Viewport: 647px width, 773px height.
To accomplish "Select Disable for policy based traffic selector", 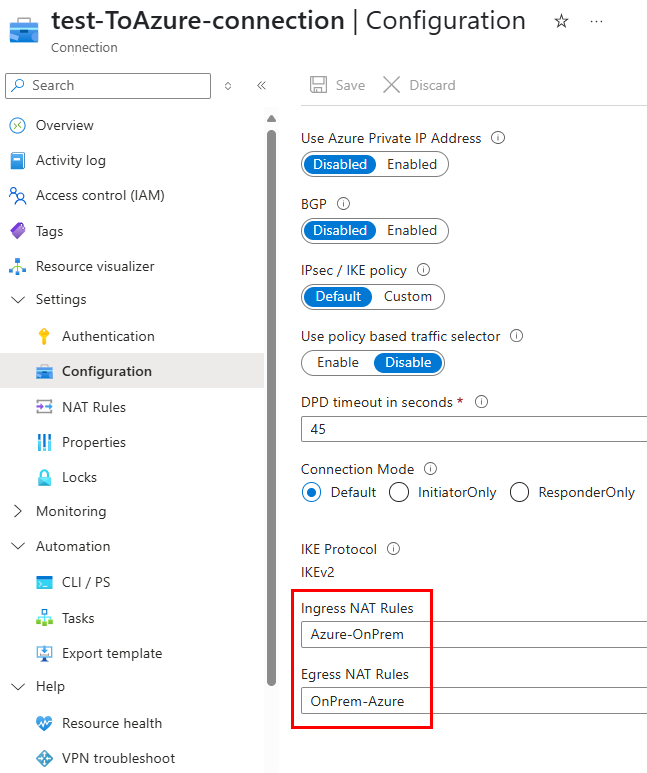I will [x=408, y=362].
